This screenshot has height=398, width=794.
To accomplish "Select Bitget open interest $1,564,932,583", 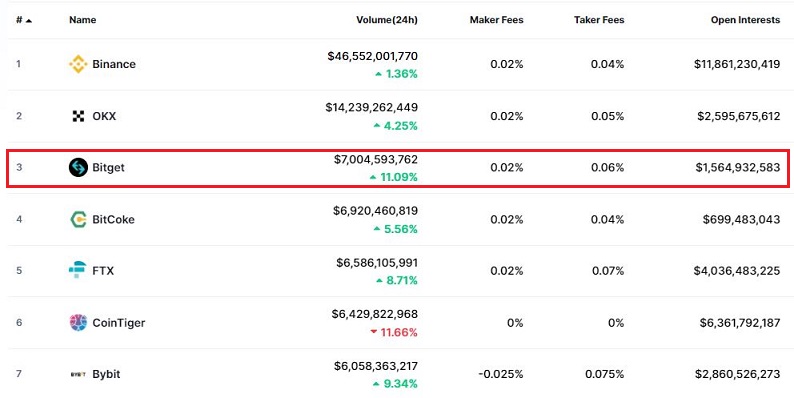I will (738, 167).
